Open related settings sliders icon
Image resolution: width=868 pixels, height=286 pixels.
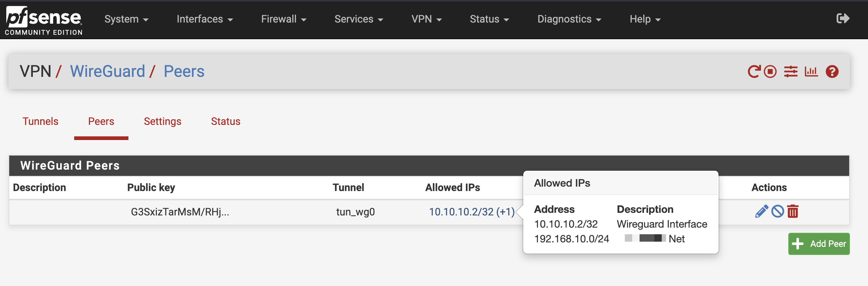pyautogui.click(x=790, y=71)
